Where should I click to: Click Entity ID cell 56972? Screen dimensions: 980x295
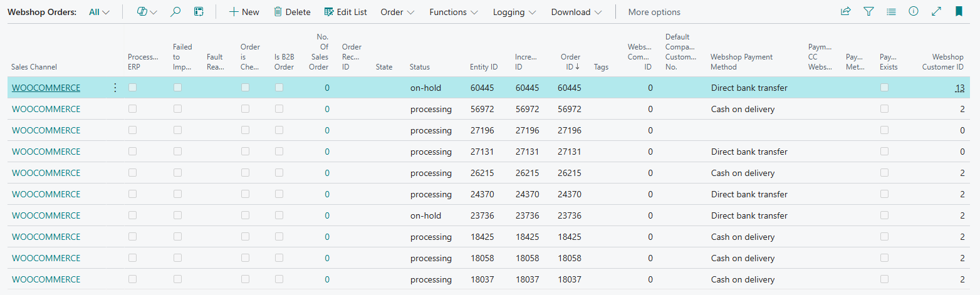coord(482,110)
